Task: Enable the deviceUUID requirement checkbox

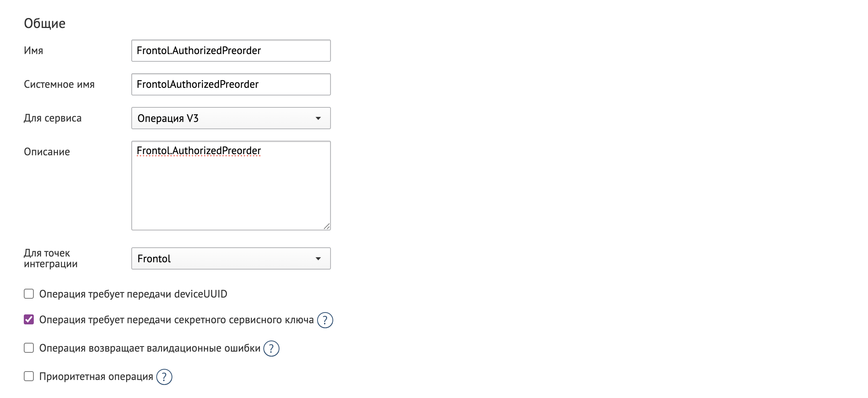Action: [29, 294]
